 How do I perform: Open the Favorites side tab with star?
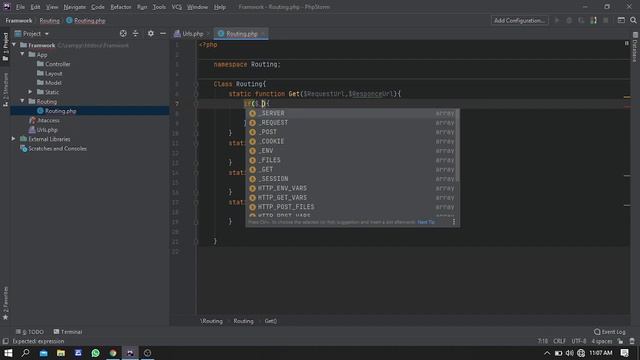pyautogui.click(x=5, y=303)
